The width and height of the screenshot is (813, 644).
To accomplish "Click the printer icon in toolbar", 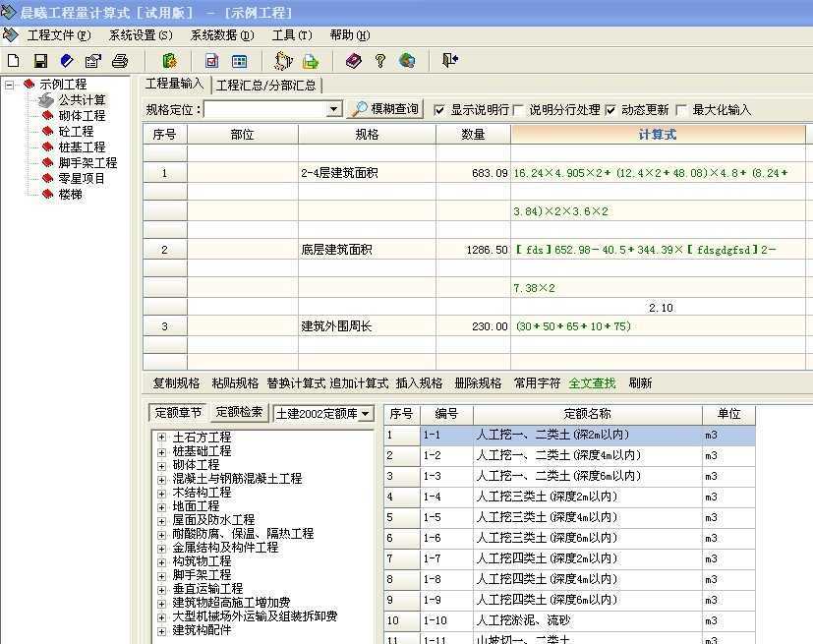I will click(120, 61).
